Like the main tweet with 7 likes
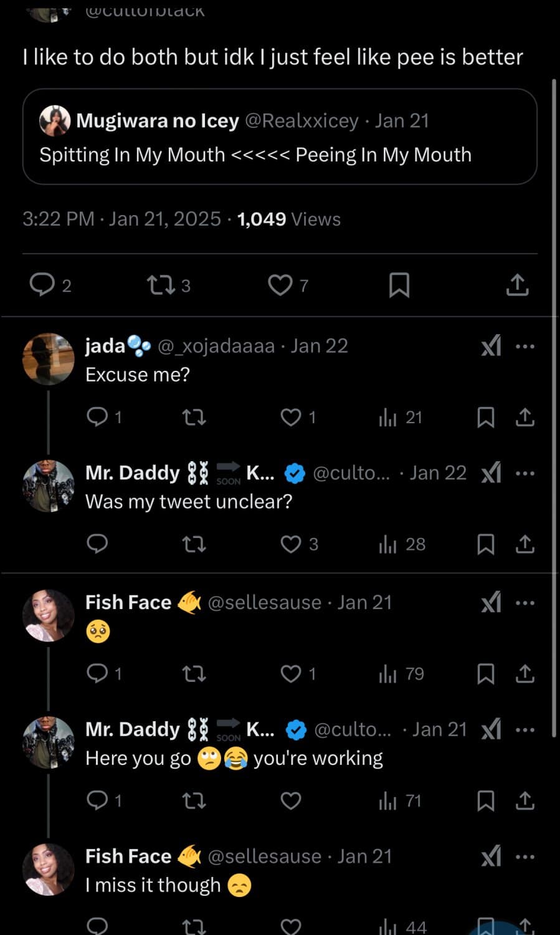The image size is (560, 935). click(x=280, y=285)
